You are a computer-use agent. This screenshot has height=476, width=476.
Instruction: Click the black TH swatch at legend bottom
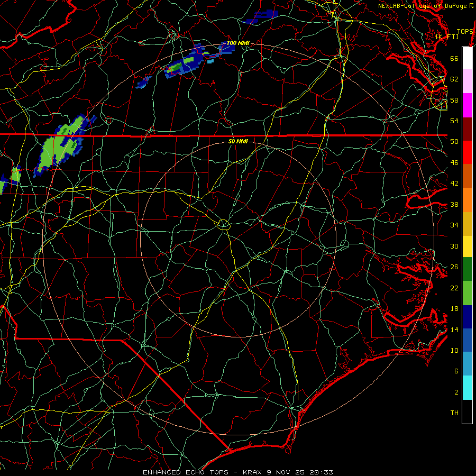467,411
